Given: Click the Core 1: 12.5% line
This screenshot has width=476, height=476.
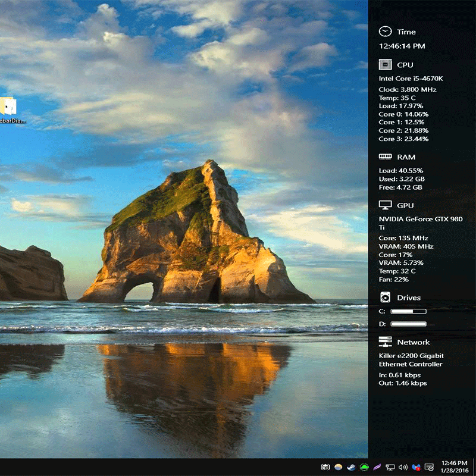Looking at the screenshot, I should (x=401, y=122).
